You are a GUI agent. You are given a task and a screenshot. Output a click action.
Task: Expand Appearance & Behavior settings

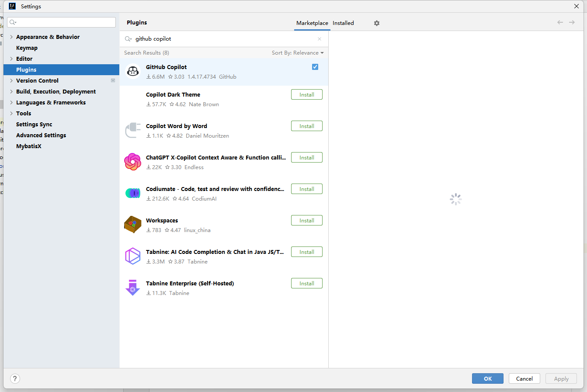(x=11, y=37)
